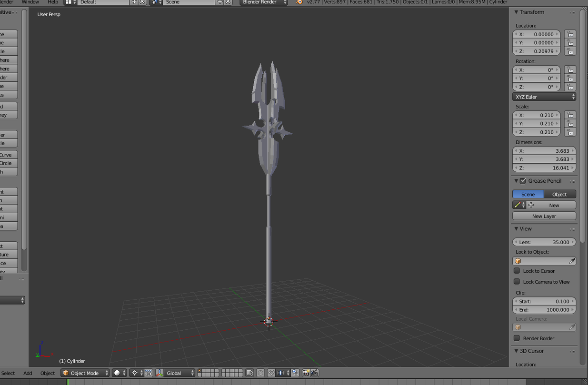The image size is (588, 385).
Task: Click OpenGL render image camera icon
Action: (306, 373)
